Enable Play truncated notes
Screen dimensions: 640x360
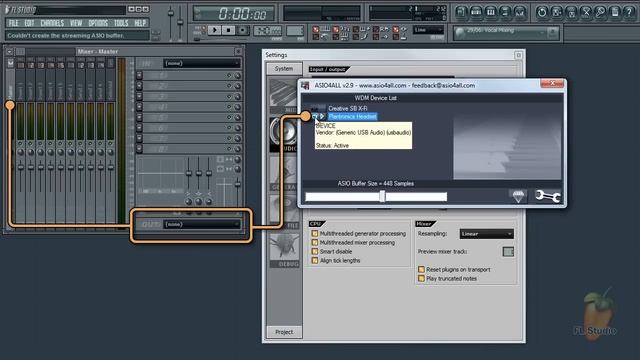point(421,278)
